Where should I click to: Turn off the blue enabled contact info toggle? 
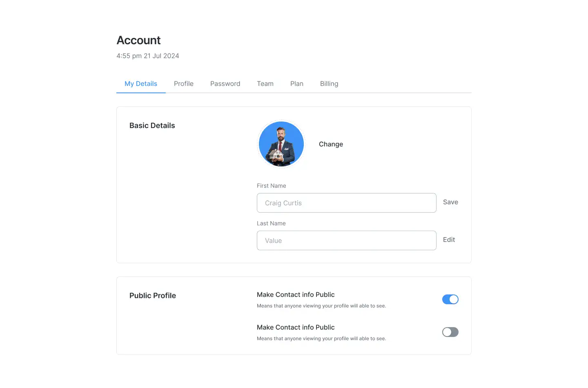tap(450, 299)
